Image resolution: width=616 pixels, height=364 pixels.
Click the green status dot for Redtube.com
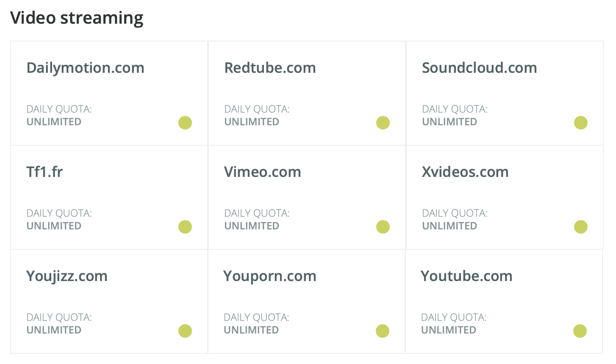pos(383,123)
